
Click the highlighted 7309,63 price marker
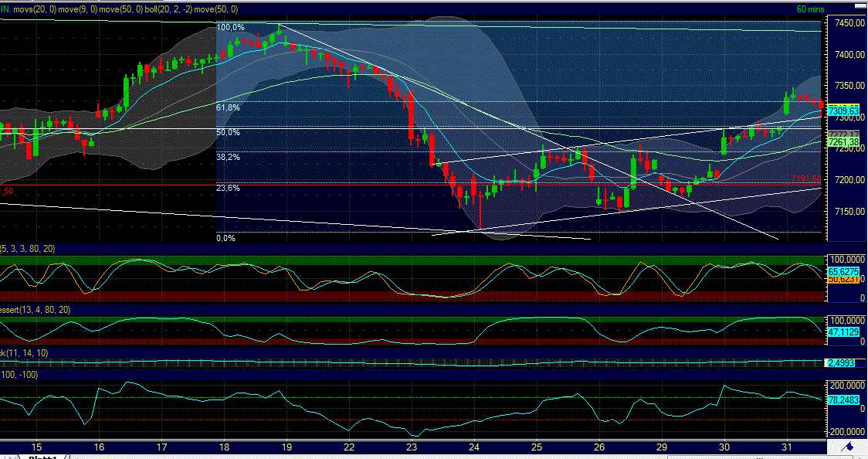click(843, 110)
